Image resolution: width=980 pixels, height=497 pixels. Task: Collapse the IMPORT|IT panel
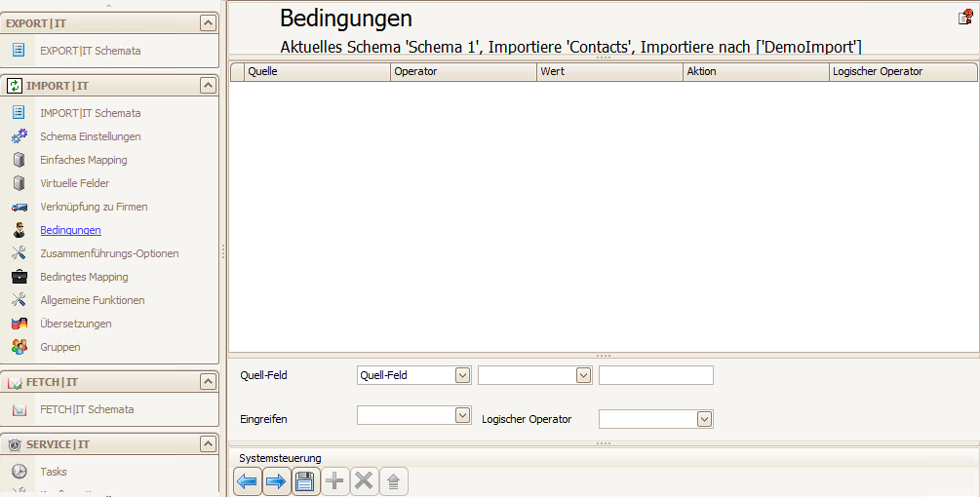pos(208,86)
